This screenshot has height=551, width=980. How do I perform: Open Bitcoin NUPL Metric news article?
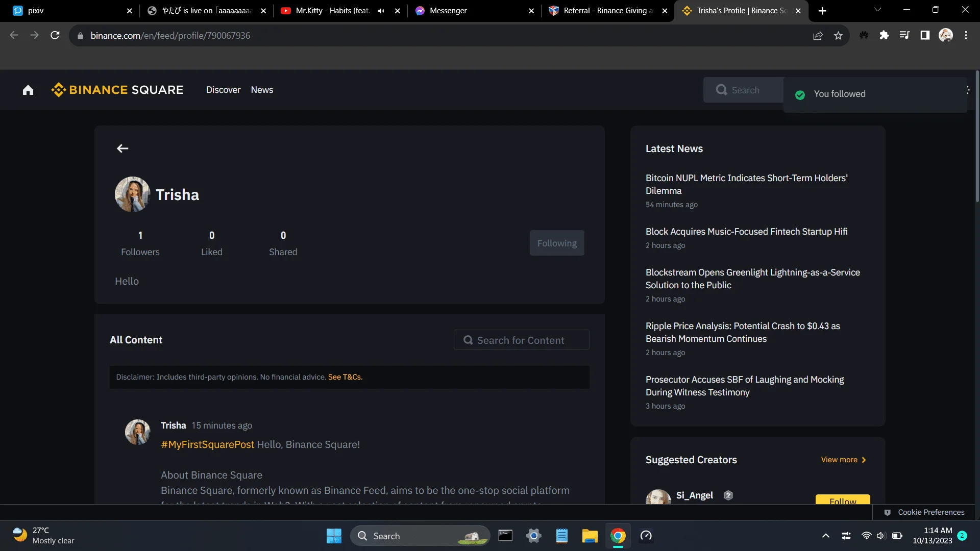coord(747,184)
